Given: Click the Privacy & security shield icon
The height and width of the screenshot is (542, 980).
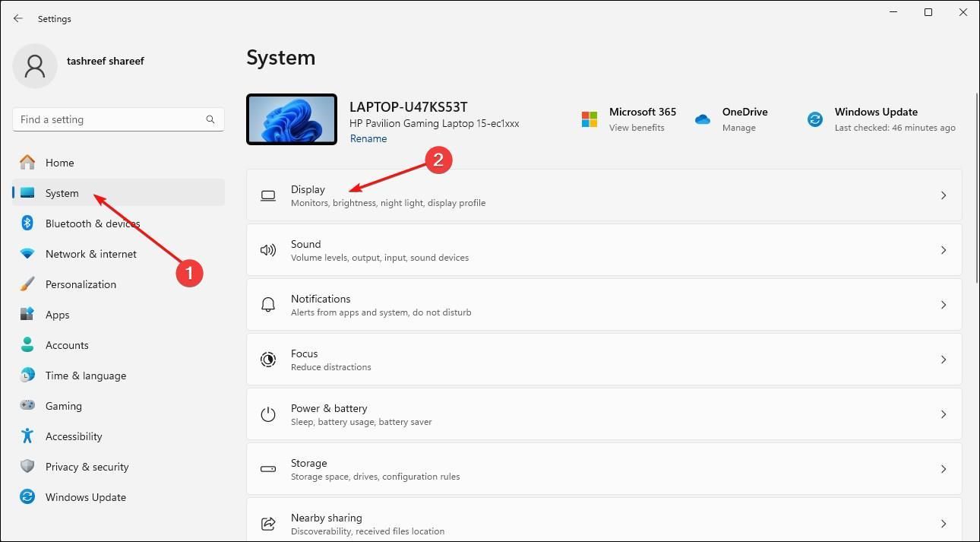Looking at the screenshot, I should [x=27, y=466].
